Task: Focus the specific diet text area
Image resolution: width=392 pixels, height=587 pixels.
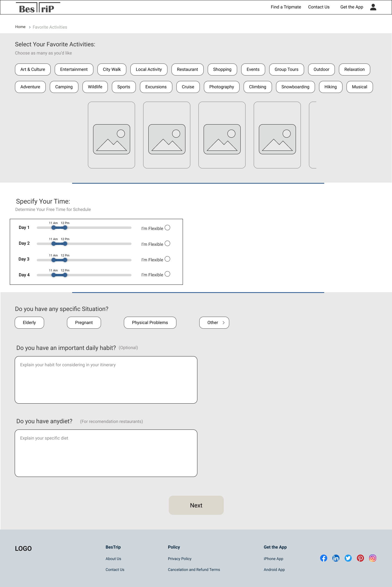Action: click(106, 453)
